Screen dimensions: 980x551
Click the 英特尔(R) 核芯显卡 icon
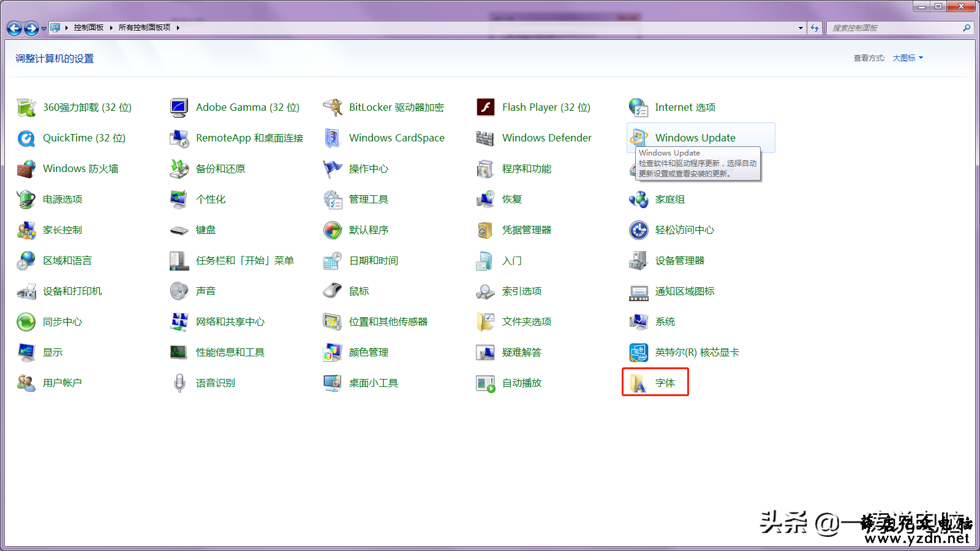click(639, 352)
